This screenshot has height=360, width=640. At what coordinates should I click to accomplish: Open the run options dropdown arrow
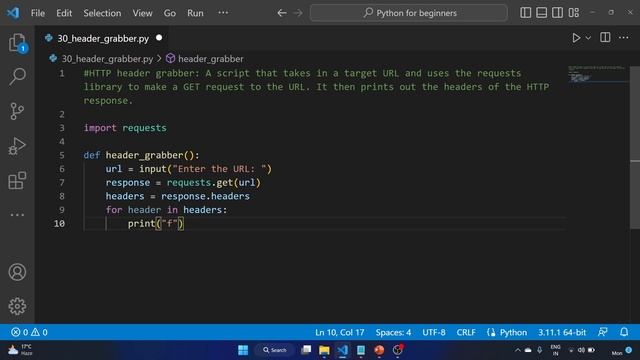(x=588, y=38)
